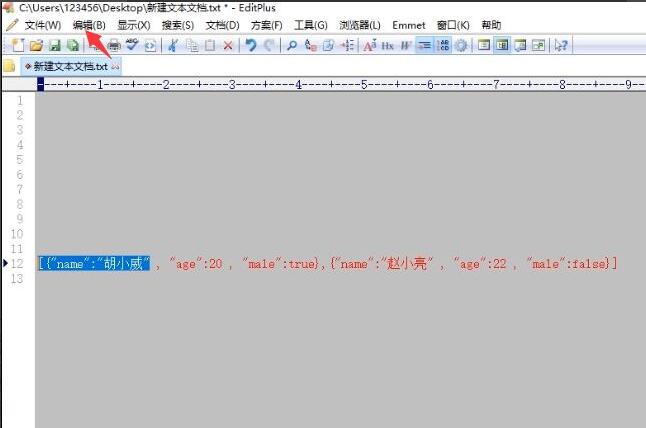
Task: Open the 文件(W) menu
Action: click(43, 25)
